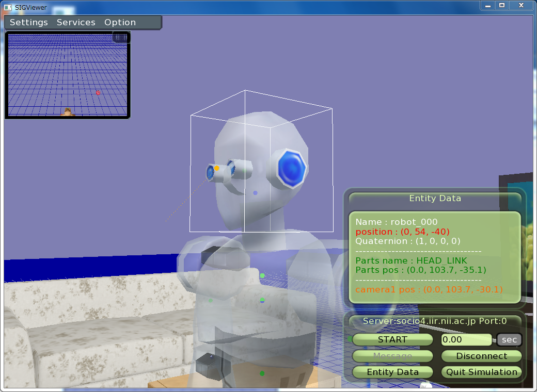Click the blue joint dot on robot's face

pos(255,193)
